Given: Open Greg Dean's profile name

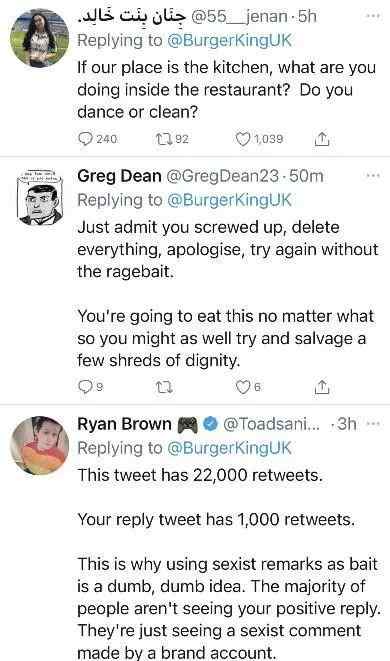Looking at the screenshot, I should pos(119,176).
